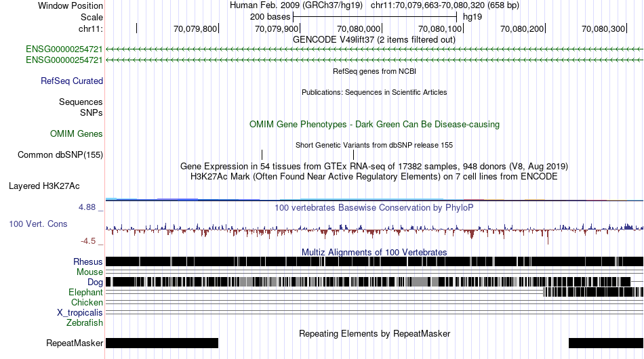The image size is (644, 359).
Task: Click the 70,079,900 ruler position
Action: point(277,28)
